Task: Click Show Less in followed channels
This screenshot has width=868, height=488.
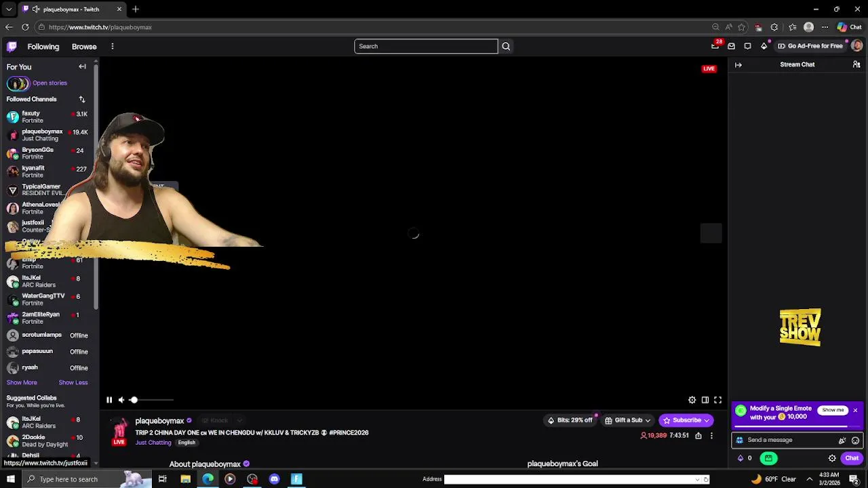Action: pos(73,382)
